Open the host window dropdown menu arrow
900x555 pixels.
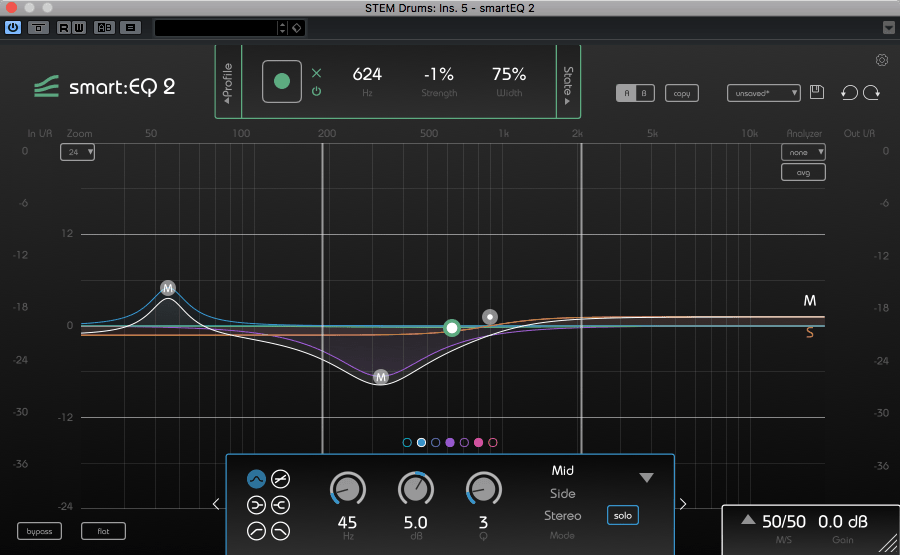889,28
